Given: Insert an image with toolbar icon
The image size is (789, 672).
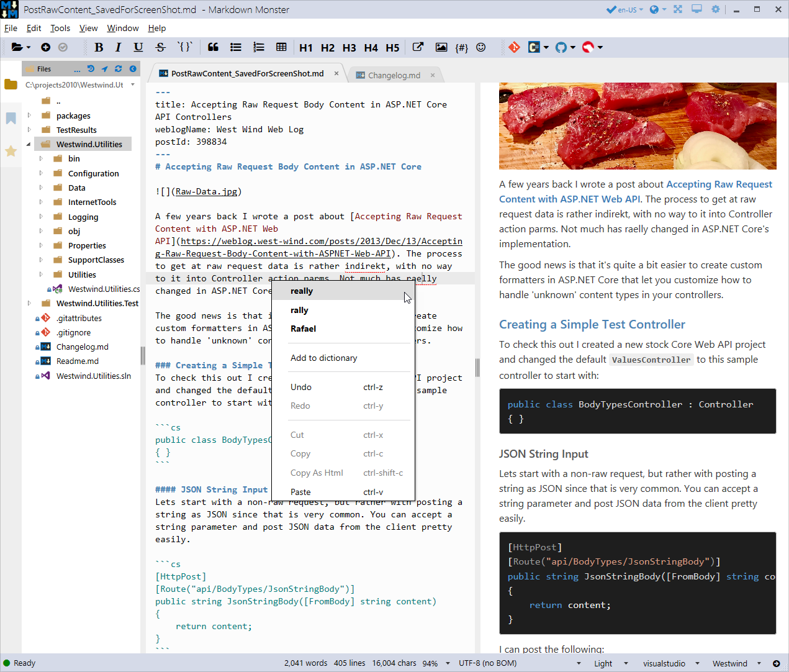Looking at the screenshot, I should 441,47.
